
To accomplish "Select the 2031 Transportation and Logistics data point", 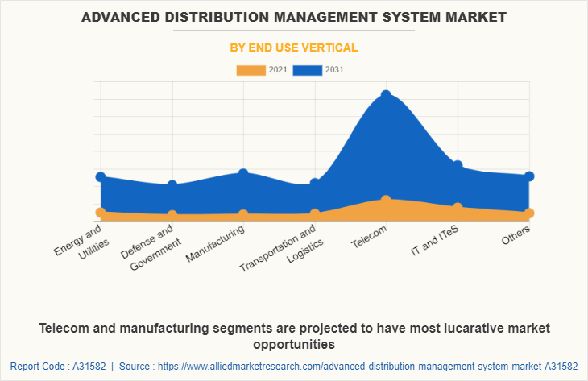I will [x=315, y=184].
